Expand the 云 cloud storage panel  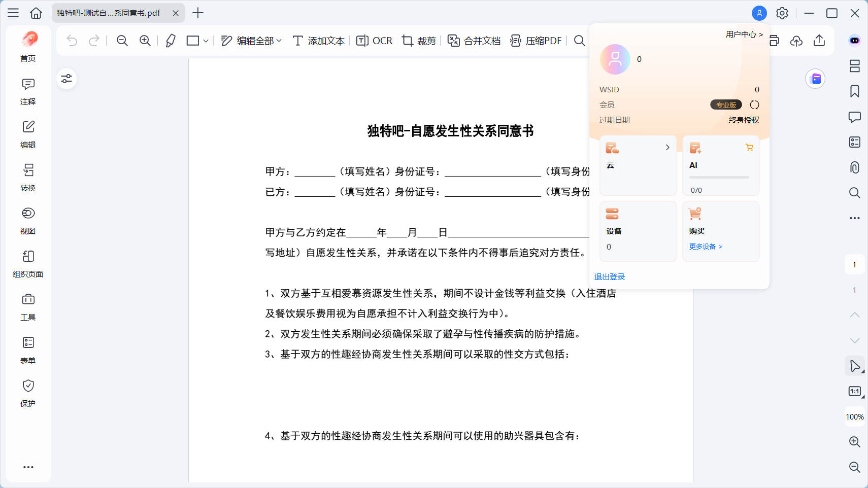click(666, 147)
